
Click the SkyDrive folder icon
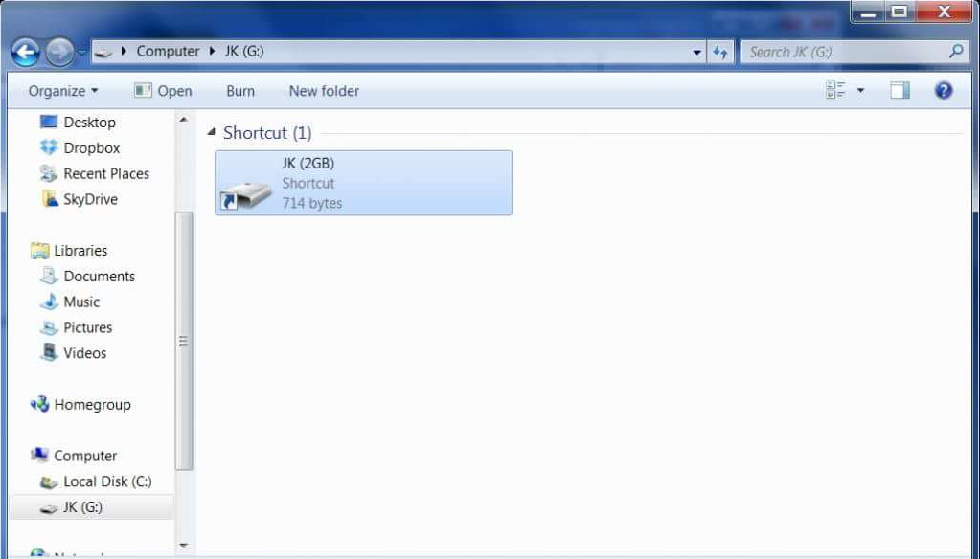(50, 198)
